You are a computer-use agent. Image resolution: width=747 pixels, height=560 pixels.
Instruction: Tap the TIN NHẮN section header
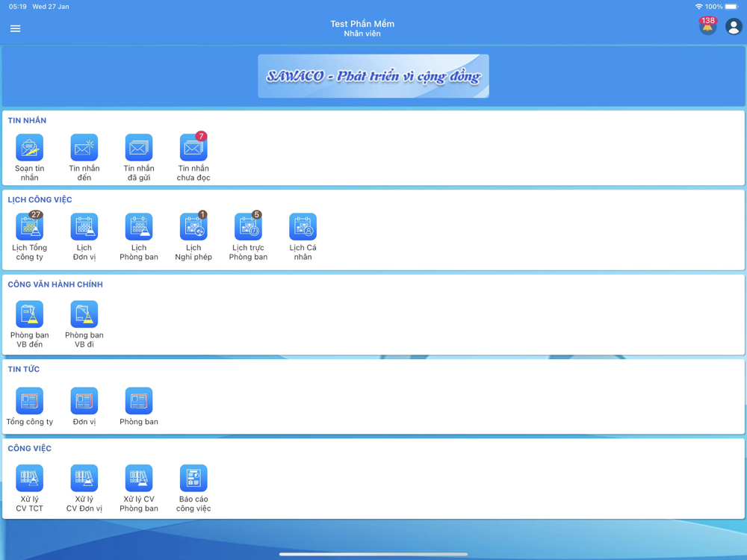27,120
